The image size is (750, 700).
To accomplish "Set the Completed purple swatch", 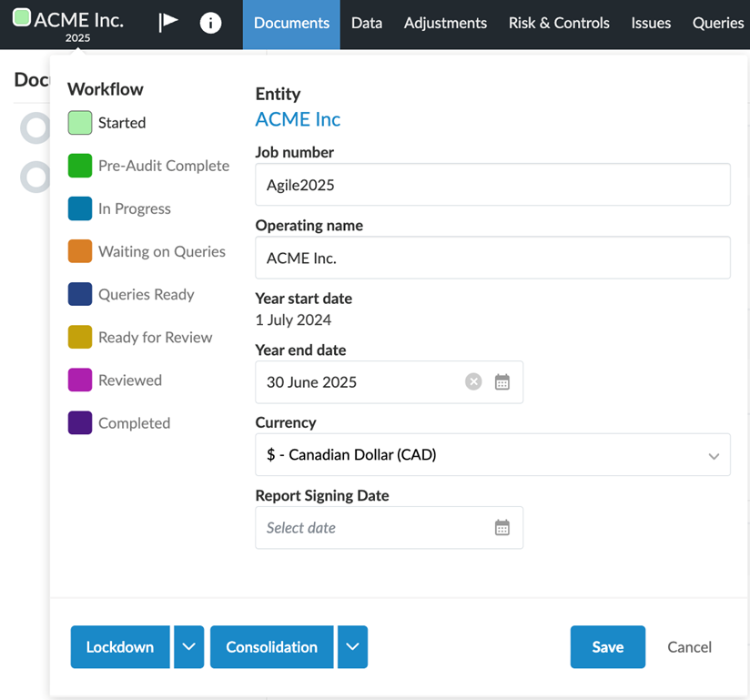I will pos(80,423).
